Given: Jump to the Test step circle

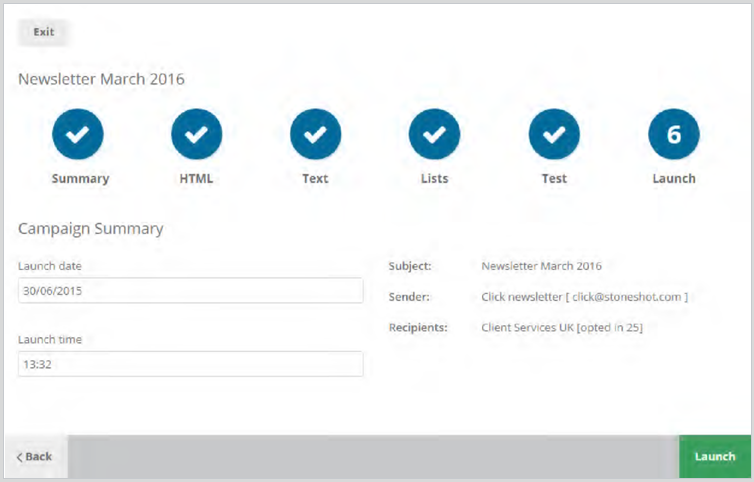Looking at the screenshot, I should pos(554,134).
